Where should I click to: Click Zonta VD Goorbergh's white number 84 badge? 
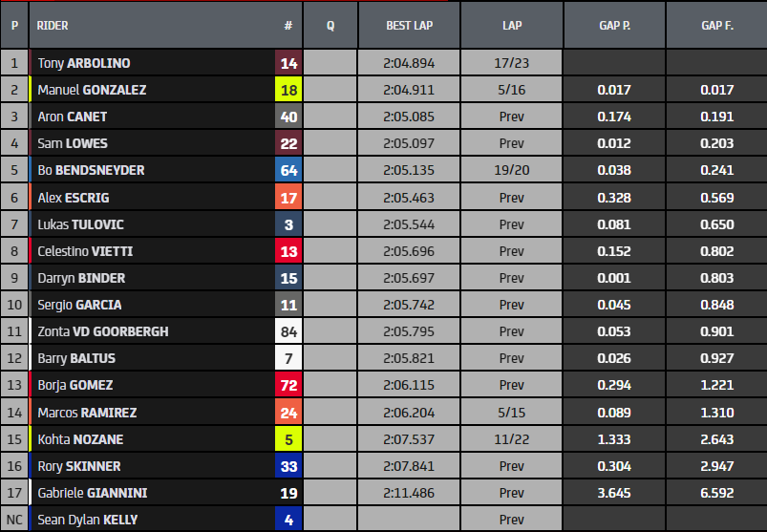[x=288, y=331]
